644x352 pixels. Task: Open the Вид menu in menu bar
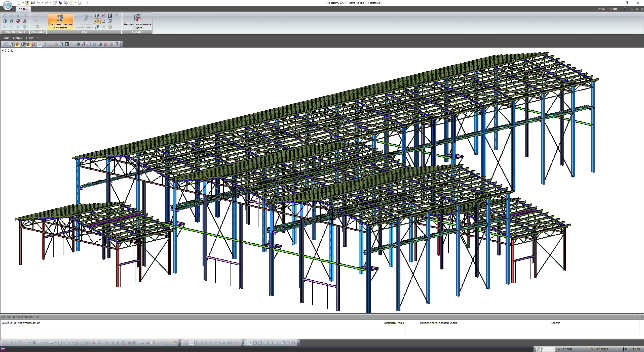7,38
